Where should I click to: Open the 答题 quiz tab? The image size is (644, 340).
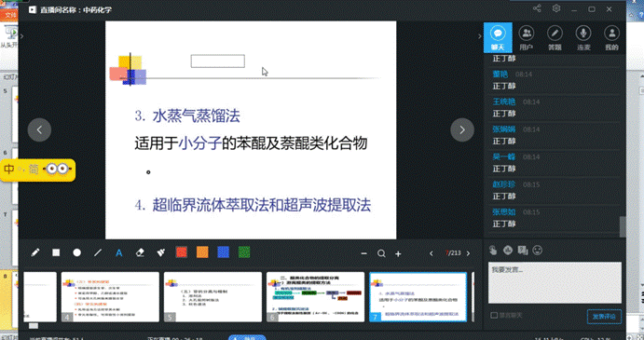[555, 38]
